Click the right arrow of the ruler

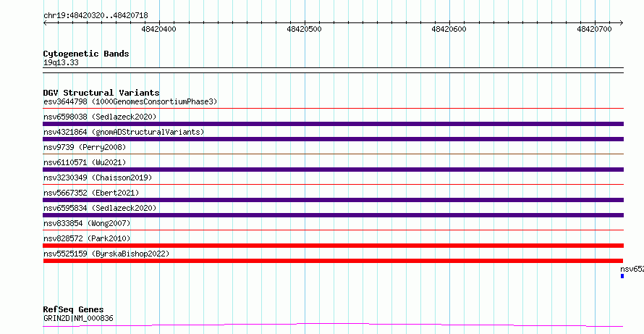621,23
